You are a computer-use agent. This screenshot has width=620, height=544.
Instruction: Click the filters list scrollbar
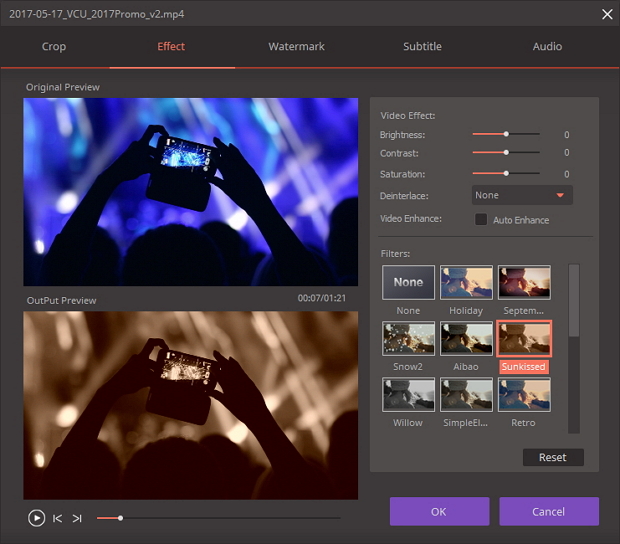573,300
